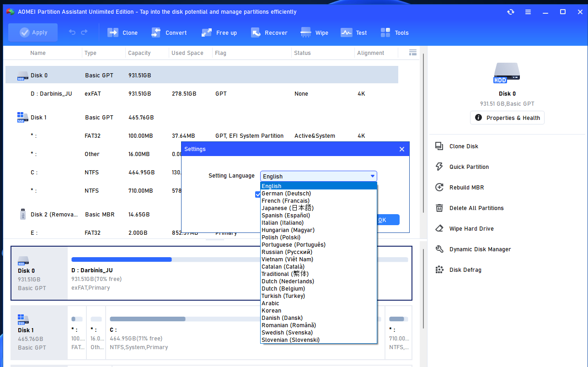The width and height of the screenshot is (588, 367).
Task: Select D : Darbinis_JU partition row
Action: [x=202, y=93]
